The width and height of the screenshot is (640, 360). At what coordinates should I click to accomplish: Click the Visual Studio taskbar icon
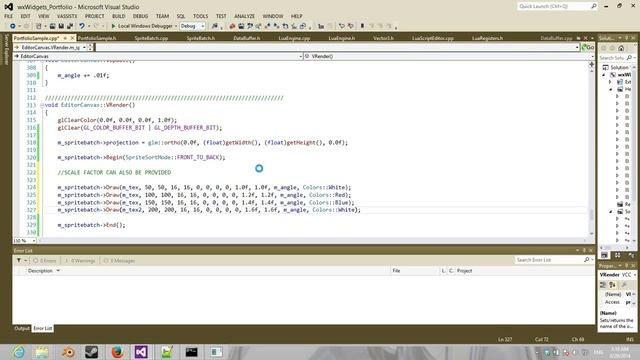pyautogui.click(x=141, y=352)
